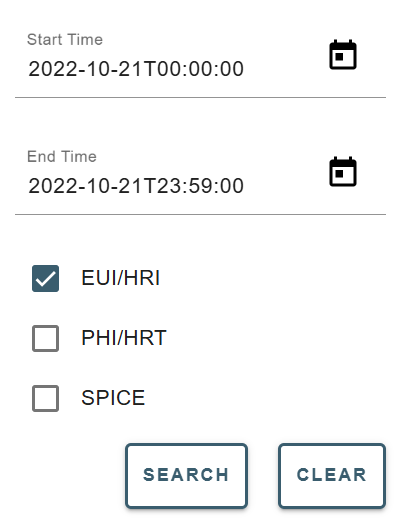Reset the form with CLEAR button

tap(332, 476)
